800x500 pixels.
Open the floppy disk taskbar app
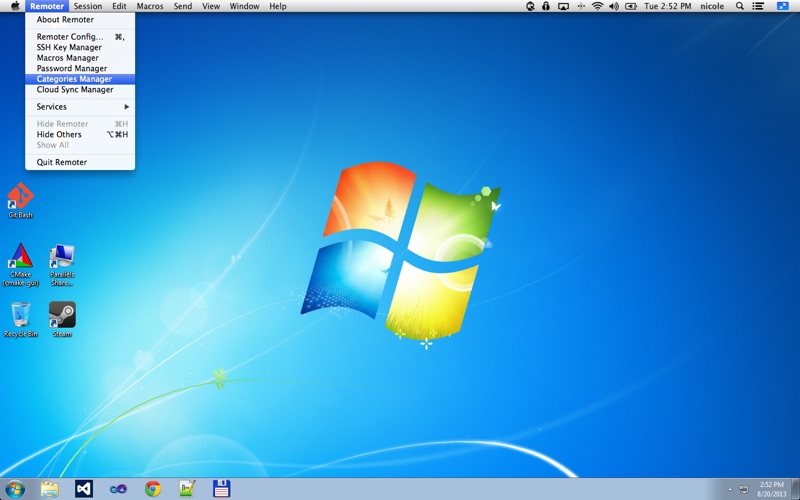(221, 489)
